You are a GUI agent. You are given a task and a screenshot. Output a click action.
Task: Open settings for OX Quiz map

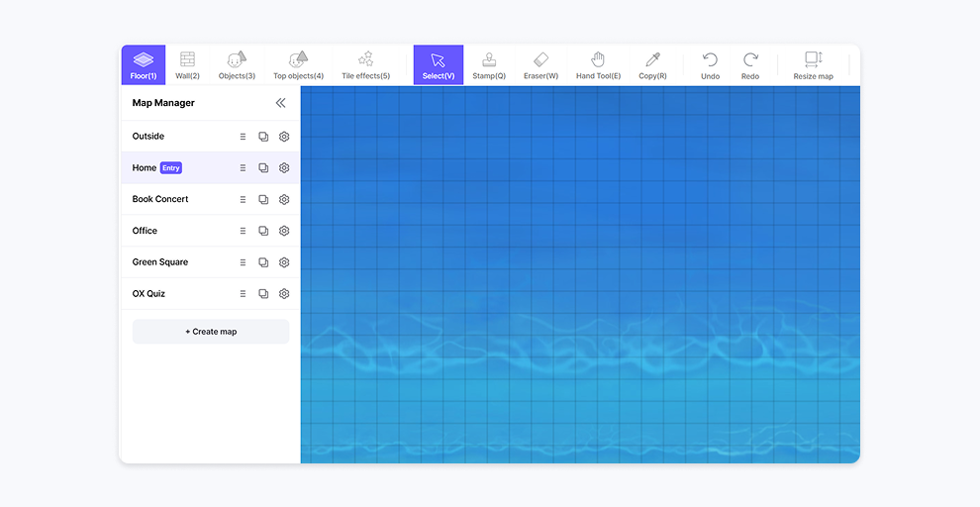tap(284, 294)
